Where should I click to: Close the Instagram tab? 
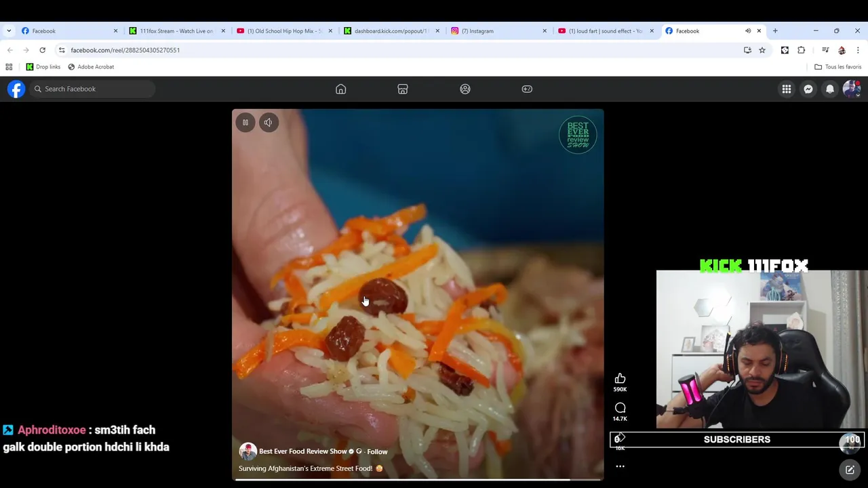[x=544, y=30]
